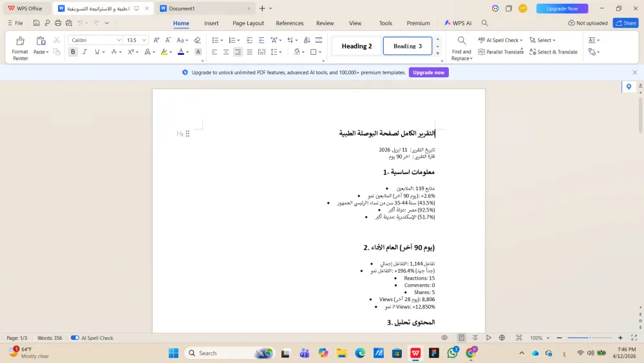Switch to Outline view in status bar
644x363 pixels.
pyautogui.click(x=475, y=338)
